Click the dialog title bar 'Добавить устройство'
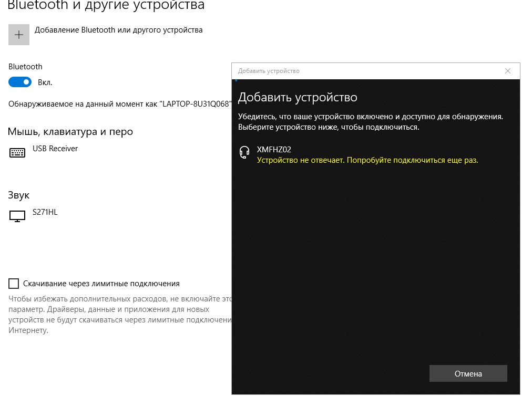Screen dimensions: 532x397 pos(269,71)
